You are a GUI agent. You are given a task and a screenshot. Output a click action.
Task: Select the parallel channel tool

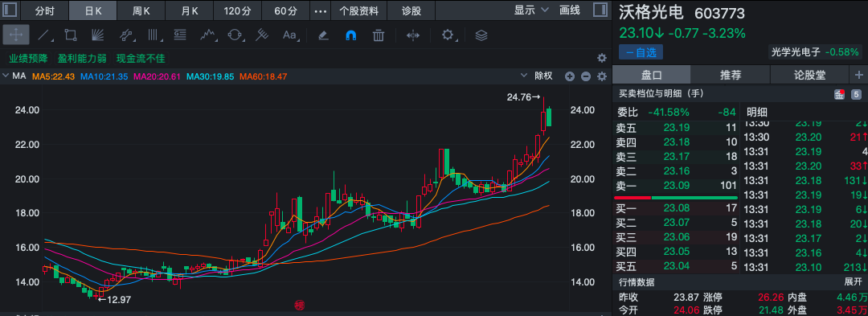coord(127,35)
